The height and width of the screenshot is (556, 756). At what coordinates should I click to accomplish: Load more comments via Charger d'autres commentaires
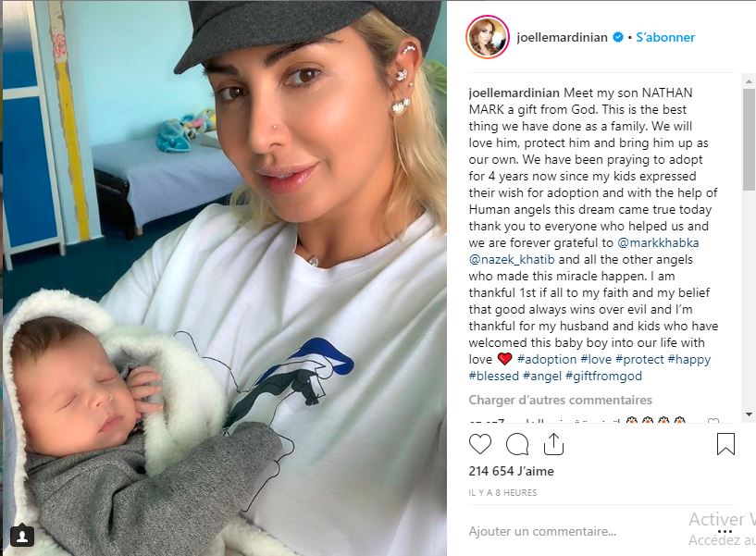pyautogui.click(x=560, y=400)
